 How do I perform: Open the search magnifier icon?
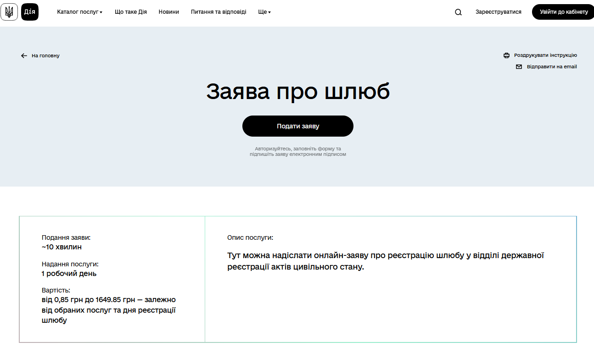pyautogui.click(x=458, y=12)
